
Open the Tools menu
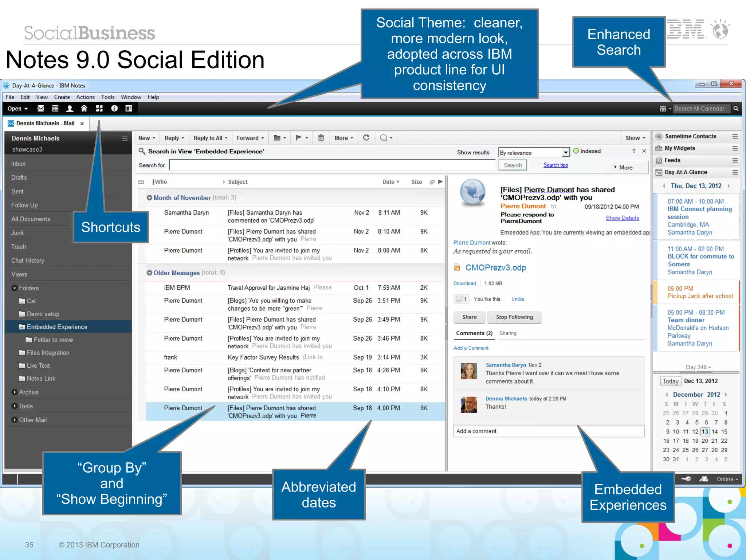pos(108,97)
